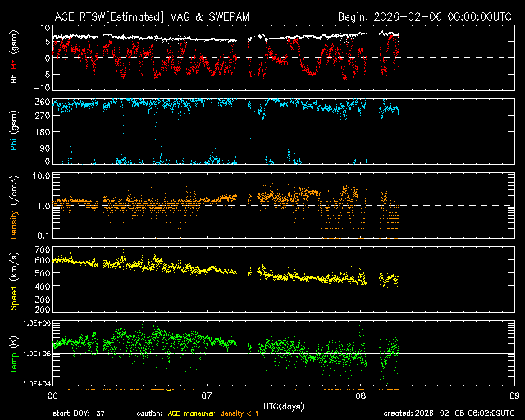This screenshot has height=420, width=525.
Task: Click the Begin date timestamp in header
Action: (x=424, y=16)
